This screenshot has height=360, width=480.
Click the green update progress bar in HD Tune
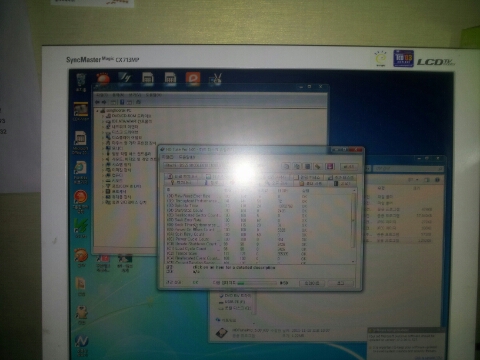click(x=257, y=283)
